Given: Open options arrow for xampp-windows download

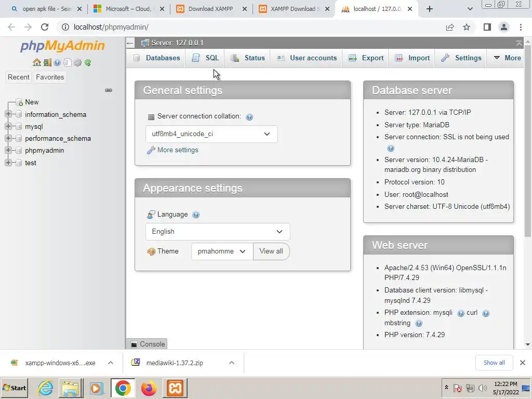Looking at the screenshot, I should tap(111, 363).
